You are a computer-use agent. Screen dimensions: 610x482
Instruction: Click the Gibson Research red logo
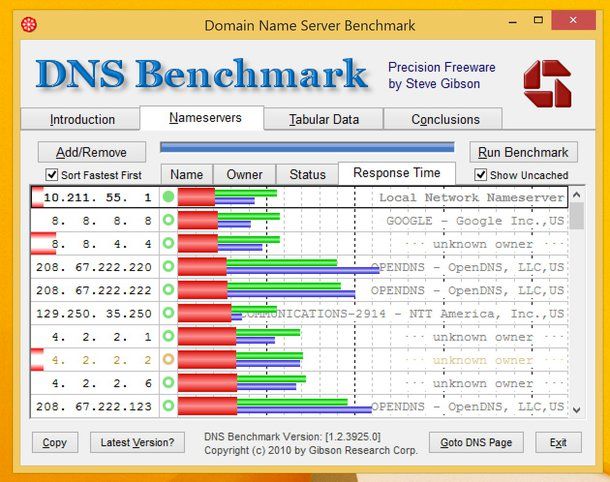point(547,84)
